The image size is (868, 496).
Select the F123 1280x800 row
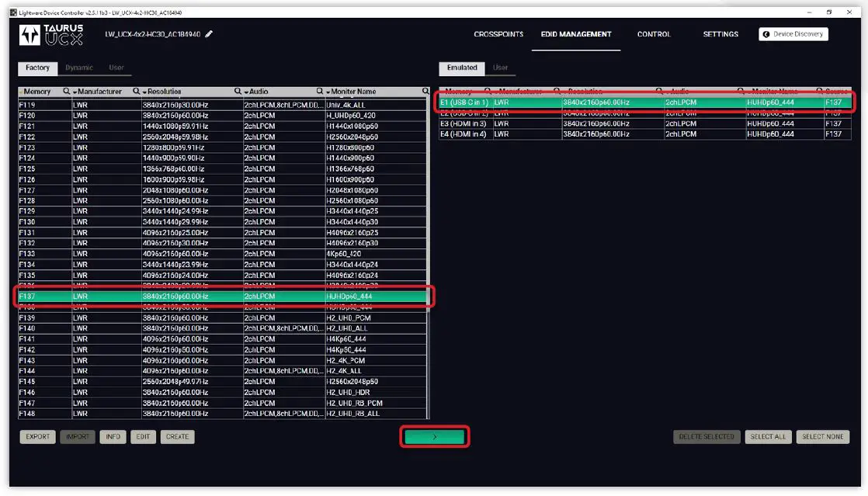pyautogui.click(x=223, y=147)
